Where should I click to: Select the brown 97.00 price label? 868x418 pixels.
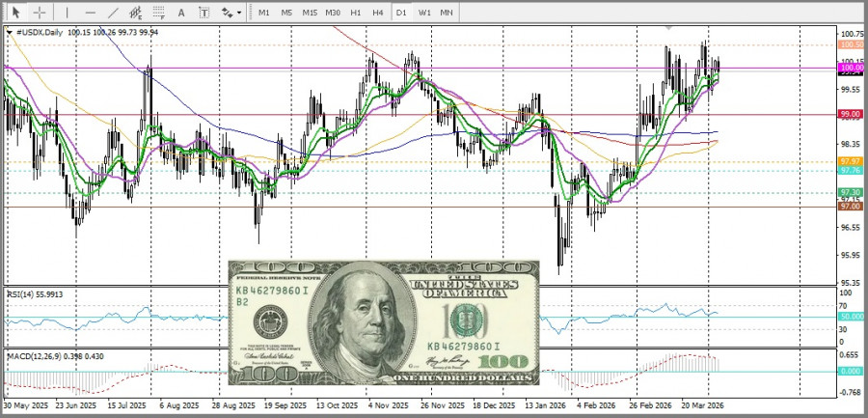coord(851,206)
